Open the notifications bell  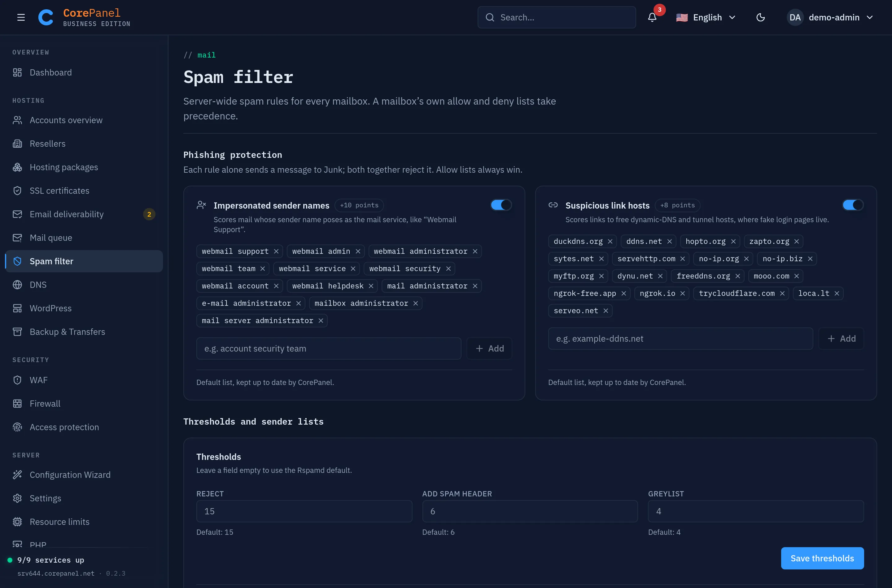(x=652, y=17)
